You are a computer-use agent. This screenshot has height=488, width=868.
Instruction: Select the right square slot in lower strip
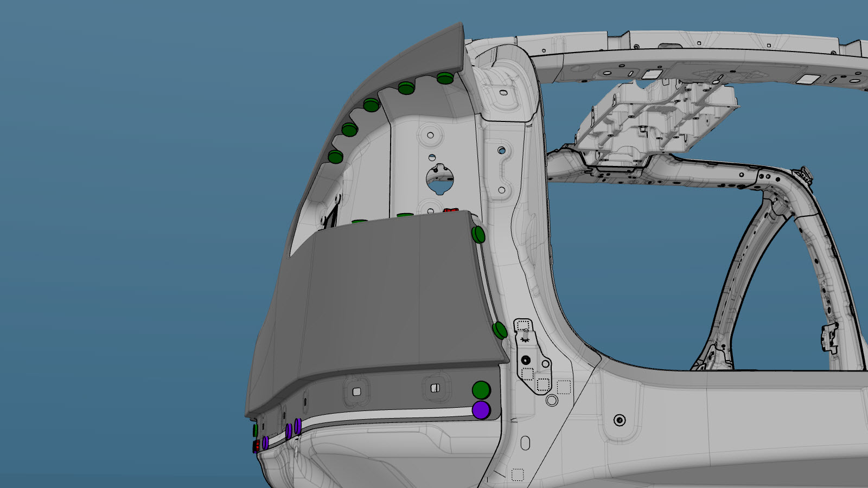tap(435, 388)
